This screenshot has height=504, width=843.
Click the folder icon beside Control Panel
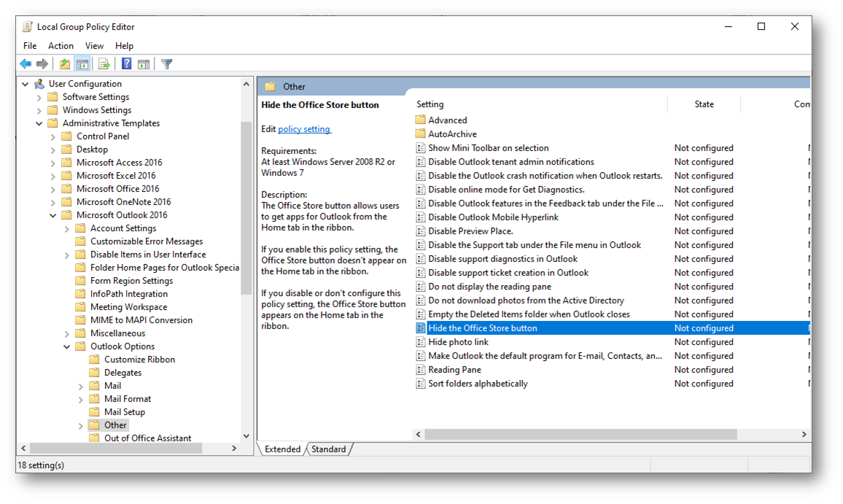coord(66,136)
